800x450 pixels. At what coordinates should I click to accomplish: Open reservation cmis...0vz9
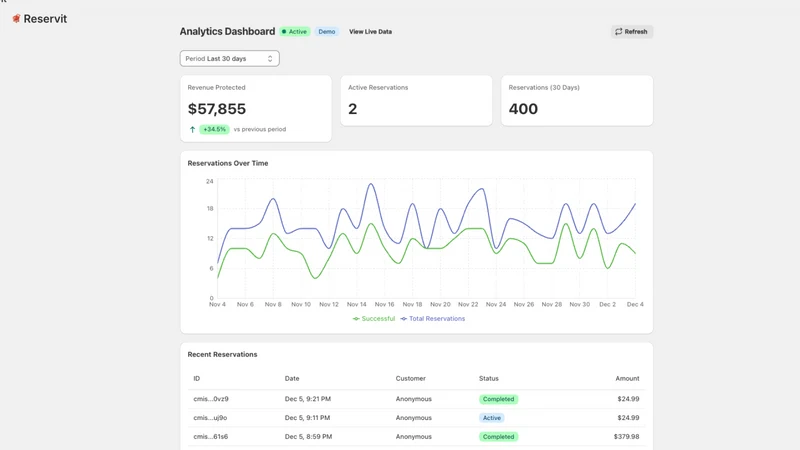pos(211,399)
